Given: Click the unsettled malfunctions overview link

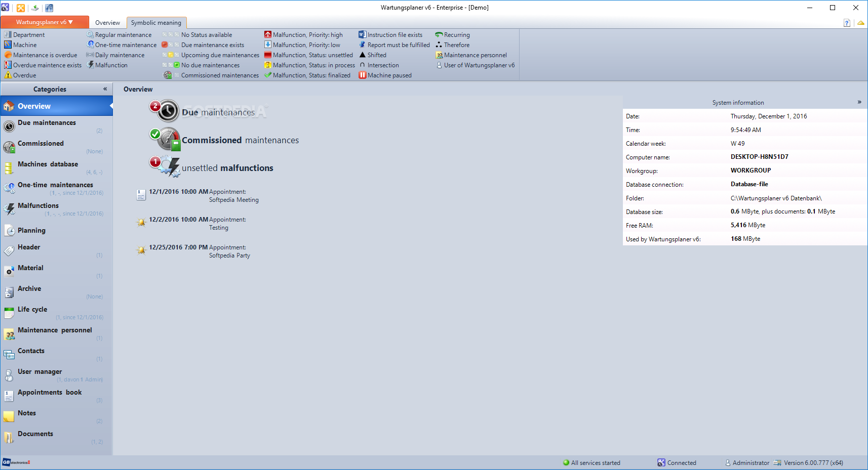Looking at the screenshot, I should [227, 168].
